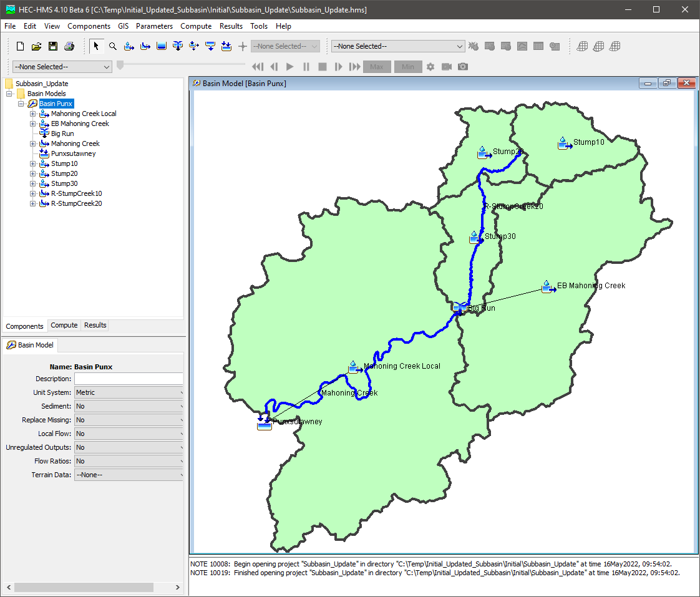700x597 pixels.
Task: Select the Diversion Creation tool
Action: 194,46
